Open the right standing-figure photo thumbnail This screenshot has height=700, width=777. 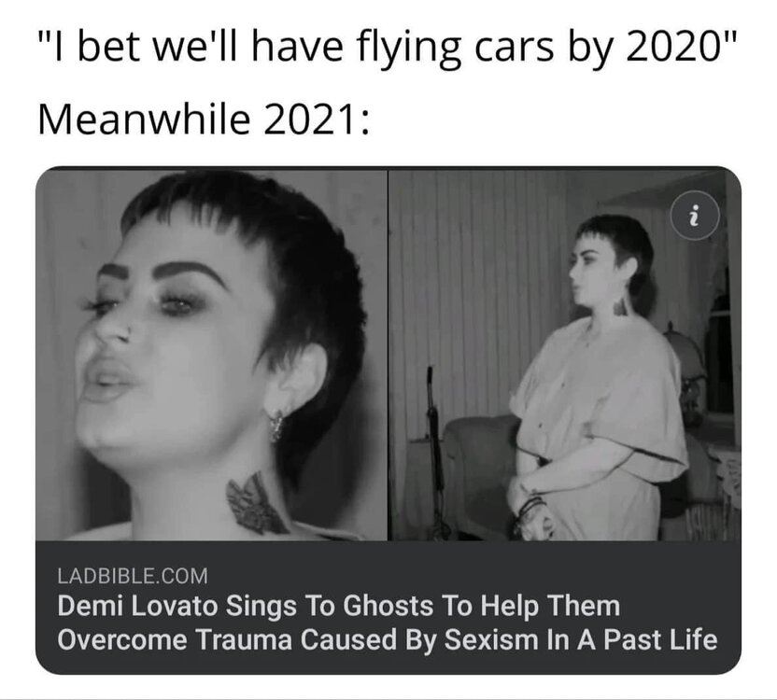(x=565, y=355)
